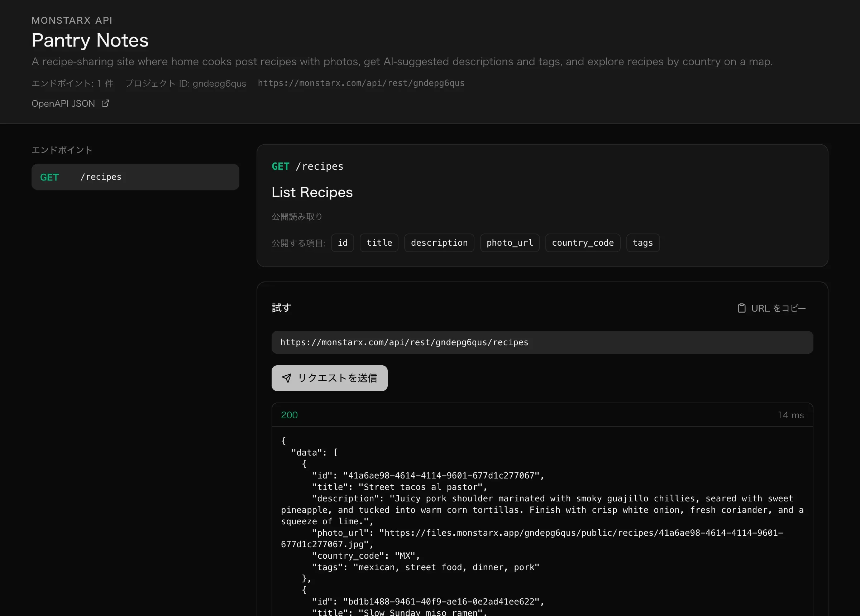Click the title field chip
860x616 pixels.
point(379,243)
